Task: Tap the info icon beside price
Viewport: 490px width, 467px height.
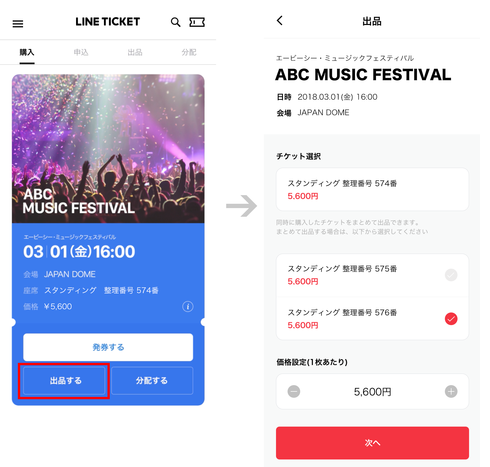Action: pos(188,306)
